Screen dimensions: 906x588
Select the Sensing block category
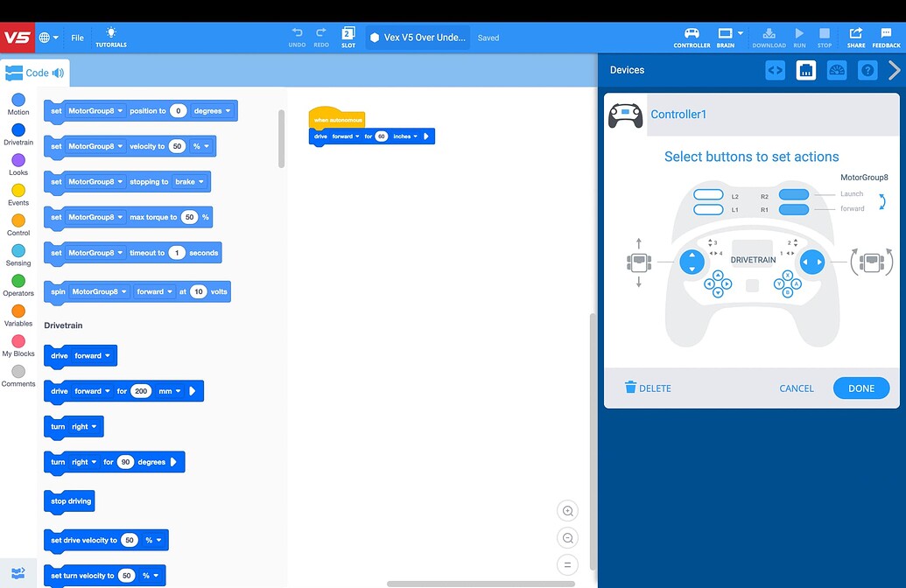click(18, 252)
